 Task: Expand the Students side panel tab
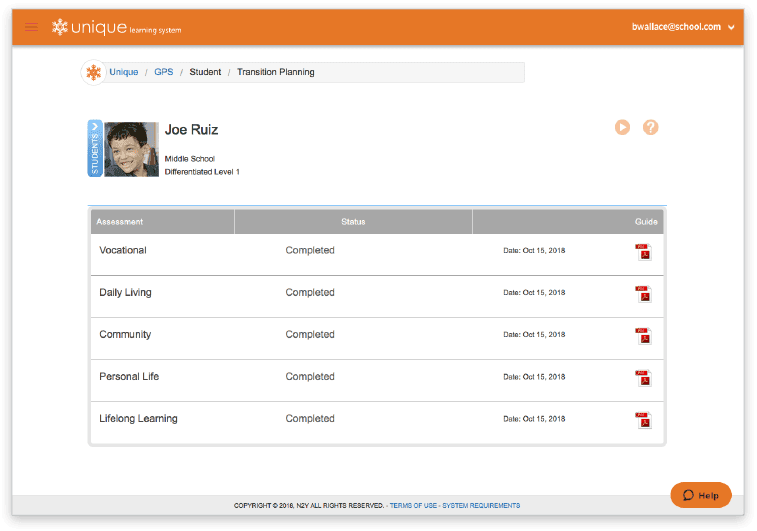coord(95,149)
